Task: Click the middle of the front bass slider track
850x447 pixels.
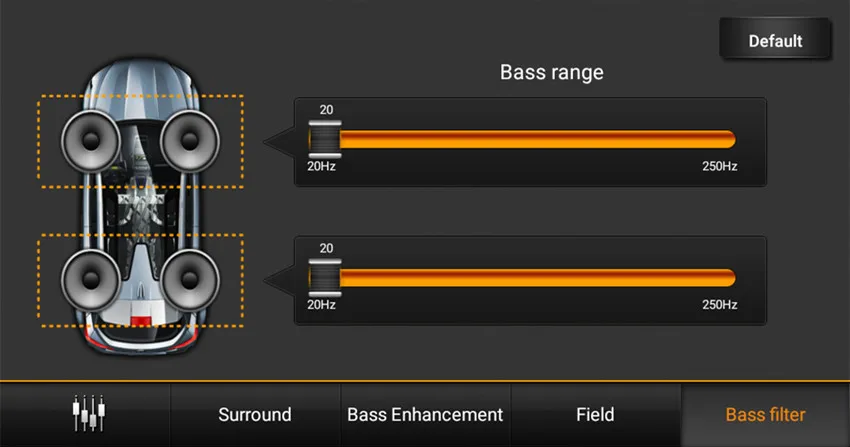Action: click(x=530, y=139)
